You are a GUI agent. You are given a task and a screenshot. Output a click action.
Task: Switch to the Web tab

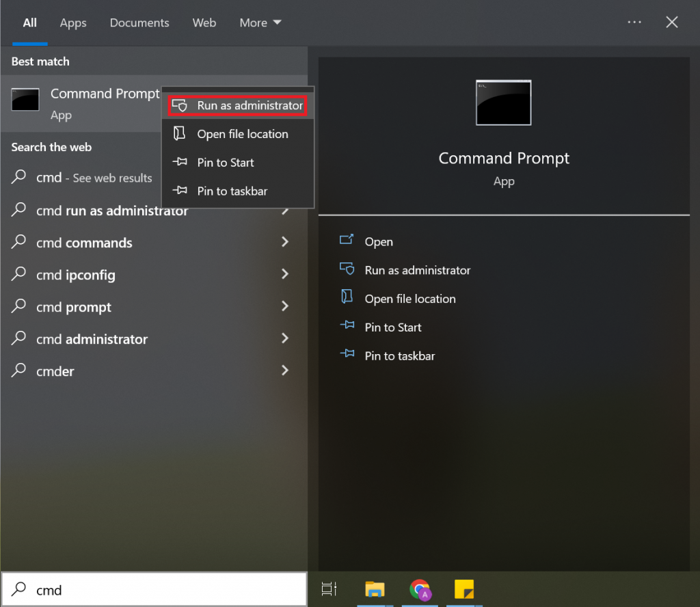coord(204,23)
